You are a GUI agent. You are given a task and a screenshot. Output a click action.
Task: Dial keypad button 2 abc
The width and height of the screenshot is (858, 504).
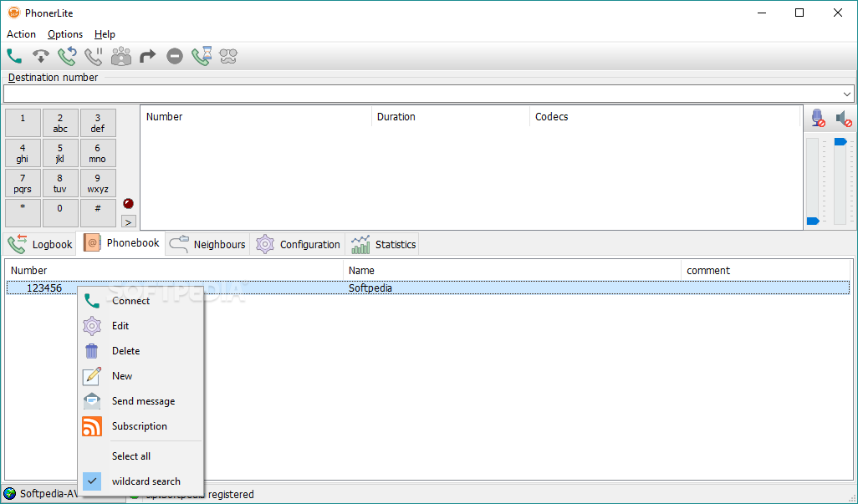tap(60, 122)
